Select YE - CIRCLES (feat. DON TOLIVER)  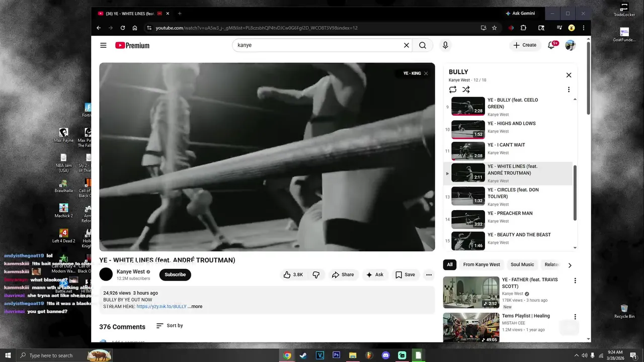[x=508, y=196]
